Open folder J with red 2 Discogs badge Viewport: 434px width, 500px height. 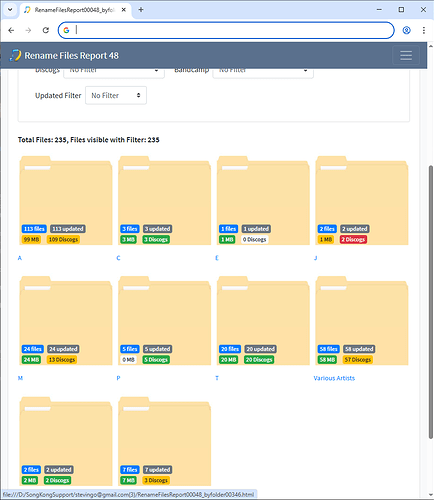362,200
